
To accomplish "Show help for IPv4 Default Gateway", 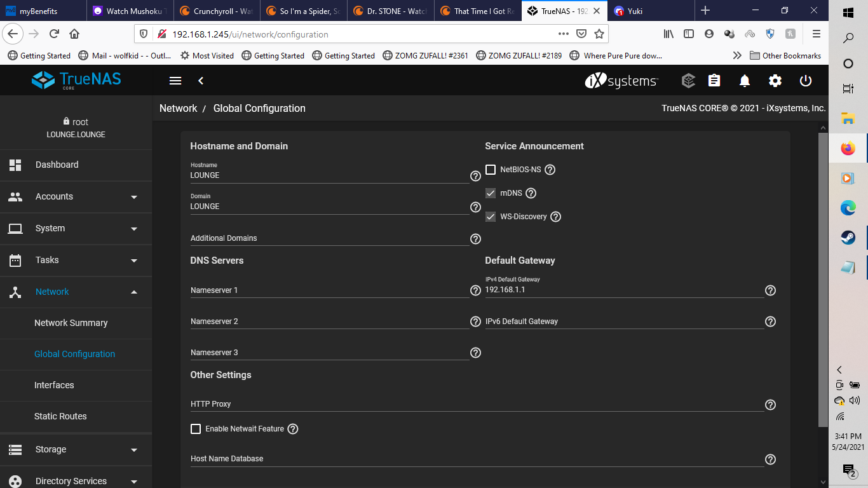I will (x=770, y=290).
